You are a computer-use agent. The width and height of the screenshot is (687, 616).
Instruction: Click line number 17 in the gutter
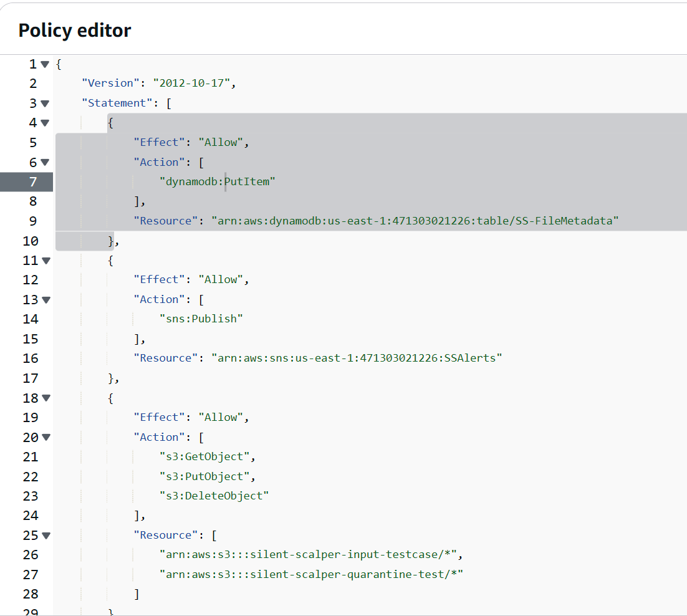31,378
